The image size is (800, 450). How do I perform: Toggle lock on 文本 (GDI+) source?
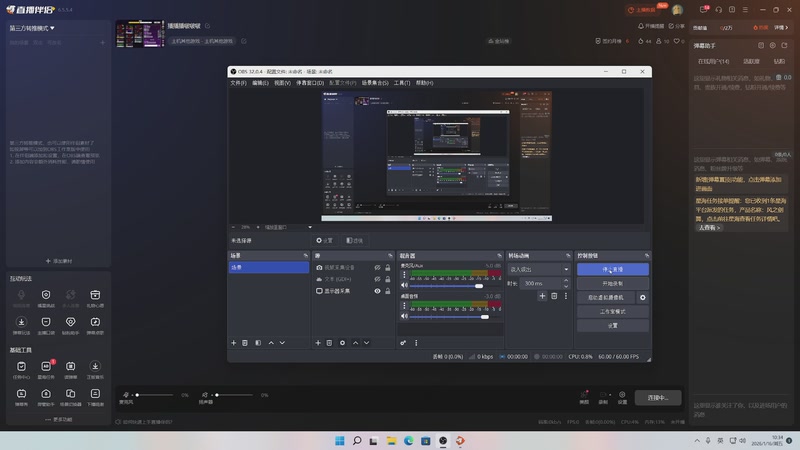point(388,280)
